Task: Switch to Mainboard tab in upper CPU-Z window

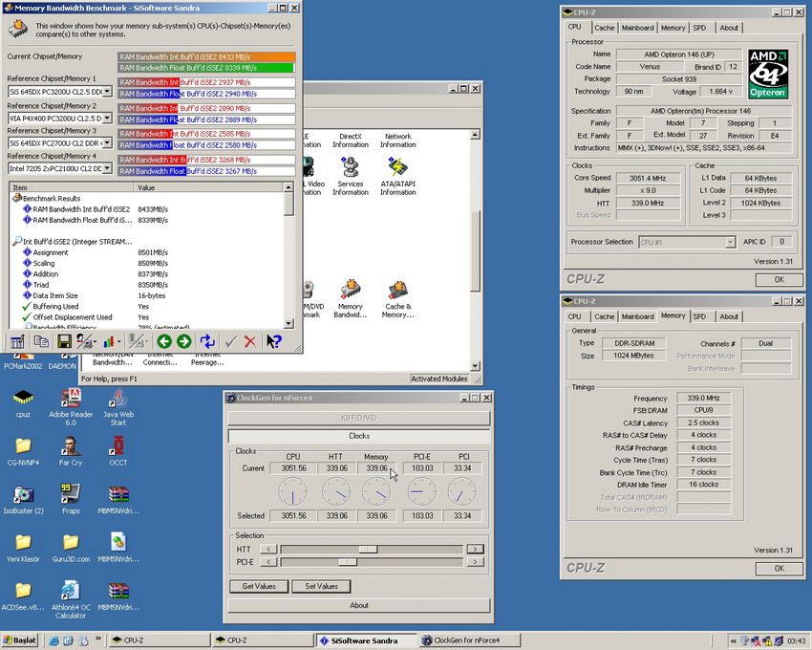Action: [x=637, y=28]
